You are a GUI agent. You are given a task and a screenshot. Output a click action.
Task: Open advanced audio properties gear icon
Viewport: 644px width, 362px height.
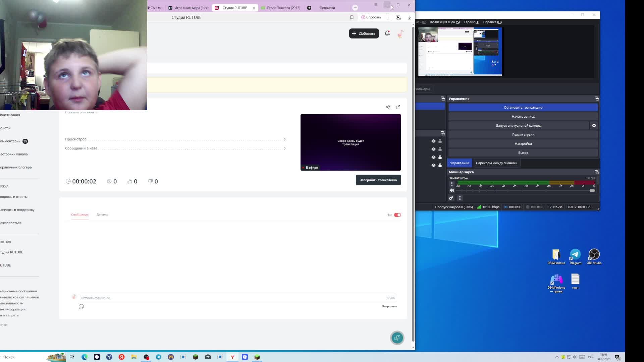[x=451, y=198]
